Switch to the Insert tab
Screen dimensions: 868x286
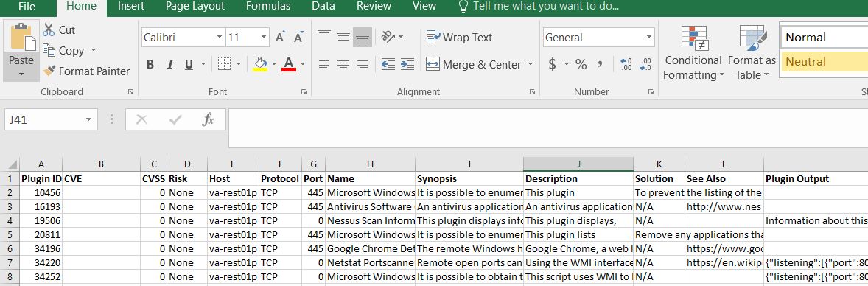coord(131,7)
